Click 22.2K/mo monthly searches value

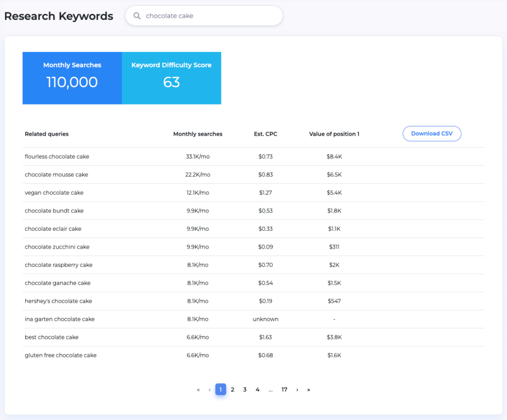[x=198, y=175]
